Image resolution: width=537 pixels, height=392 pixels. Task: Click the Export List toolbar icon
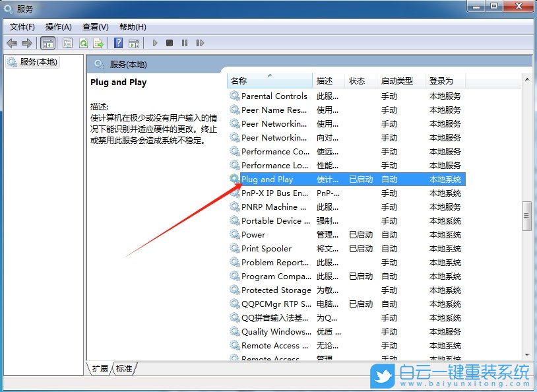(98, 42)
